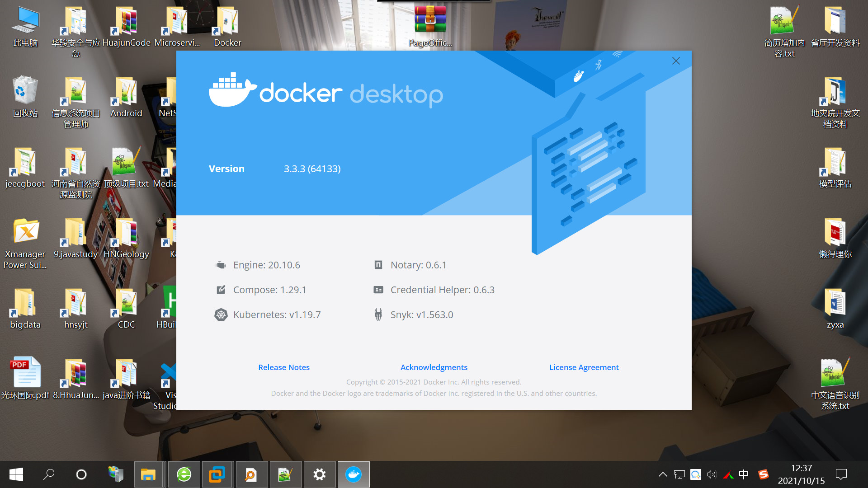Select the Compose: 1.29.1 text
868x488 pixels.
click(270, 290)
